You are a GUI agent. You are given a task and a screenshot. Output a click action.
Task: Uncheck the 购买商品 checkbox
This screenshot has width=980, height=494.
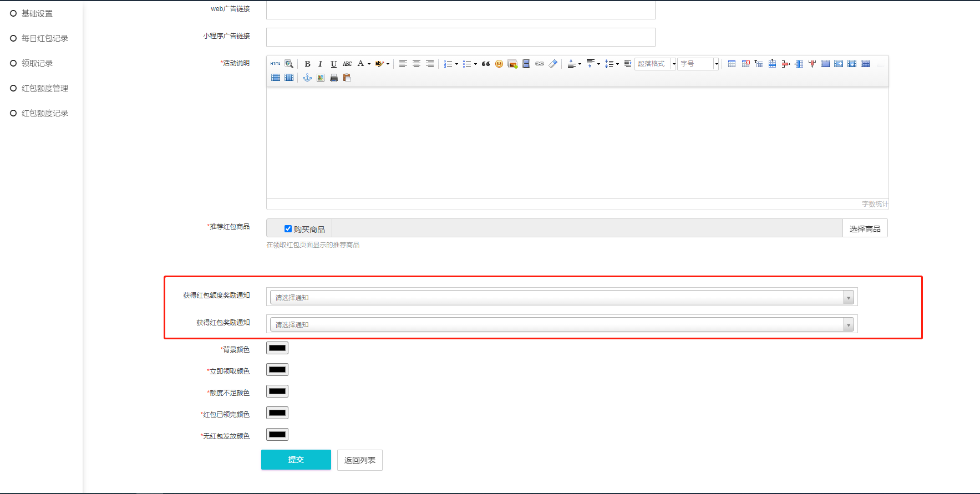click(x=288, y=228)
